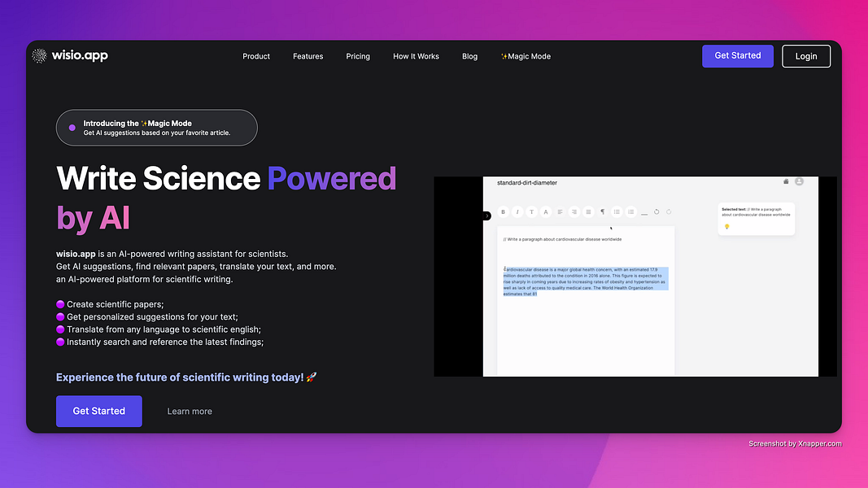
Task: Go to Pricing in the navbar
Action: point(358,56)
